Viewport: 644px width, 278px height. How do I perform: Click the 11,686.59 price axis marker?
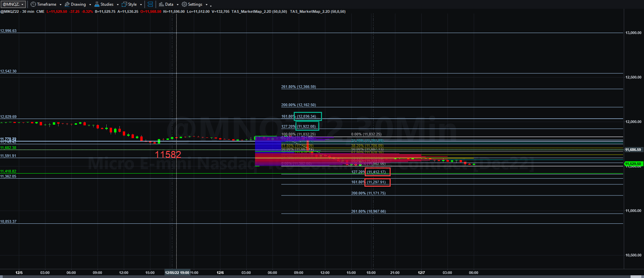(633, 150)
